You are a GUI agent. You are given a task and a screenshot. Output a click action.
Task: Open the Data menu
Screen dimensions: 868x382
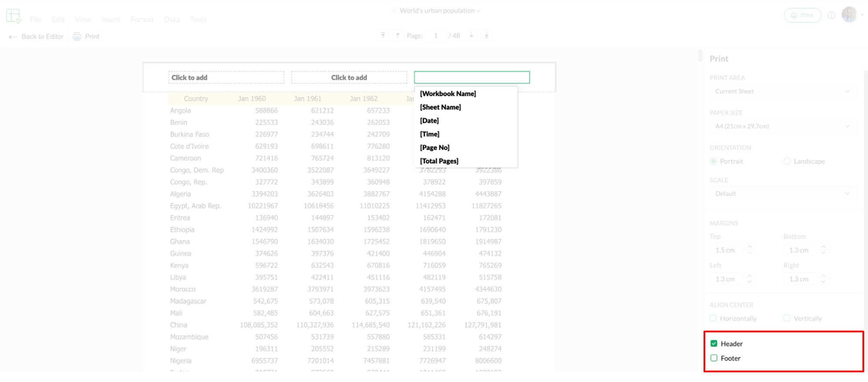pyautogui.click(x=171, y=20)
